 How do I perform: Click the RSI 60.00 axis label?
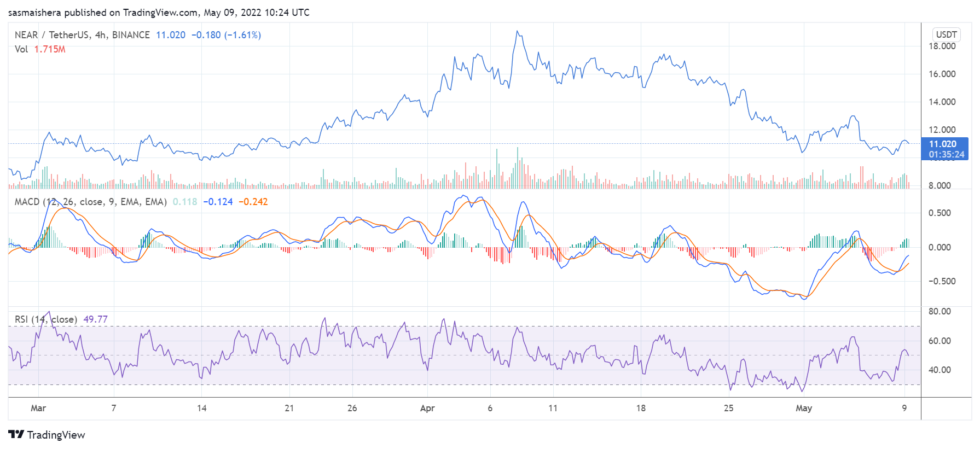(940, 341)
